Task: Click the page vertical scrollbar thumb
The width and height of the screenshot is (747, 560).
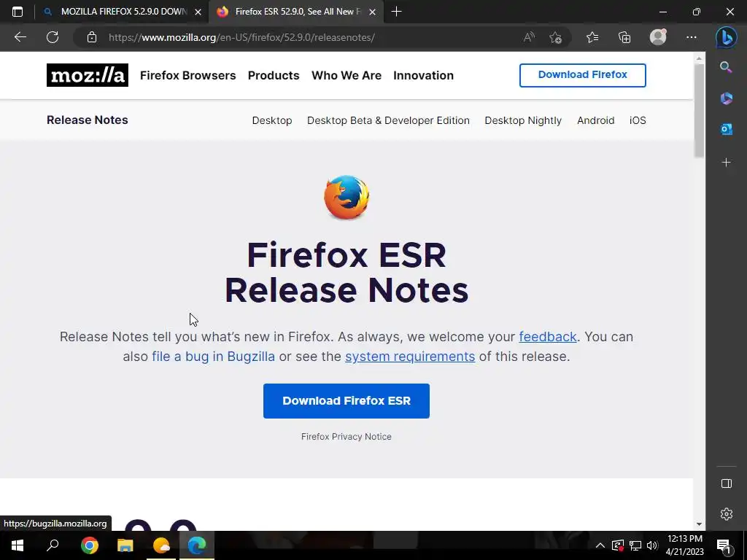Action: tap(699, 111)
